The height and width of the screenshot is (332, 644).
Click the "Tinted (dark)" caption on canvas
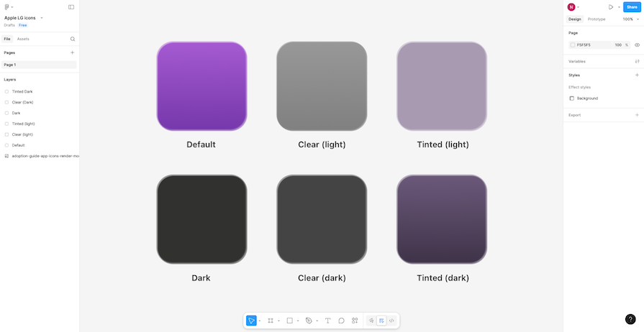click(x=443, y=278)
